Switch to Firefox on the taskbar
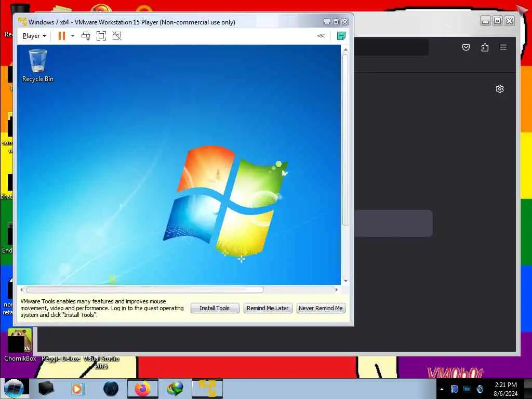The width and height of the screenshot is (532, 399). 143,389
